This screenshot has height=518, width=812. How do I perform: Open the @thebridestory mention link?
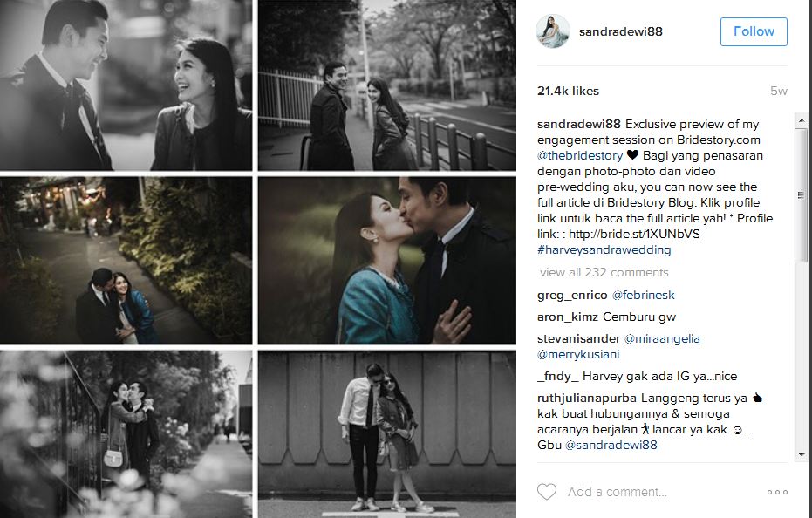pyautogui.click(x=580, y=155)
